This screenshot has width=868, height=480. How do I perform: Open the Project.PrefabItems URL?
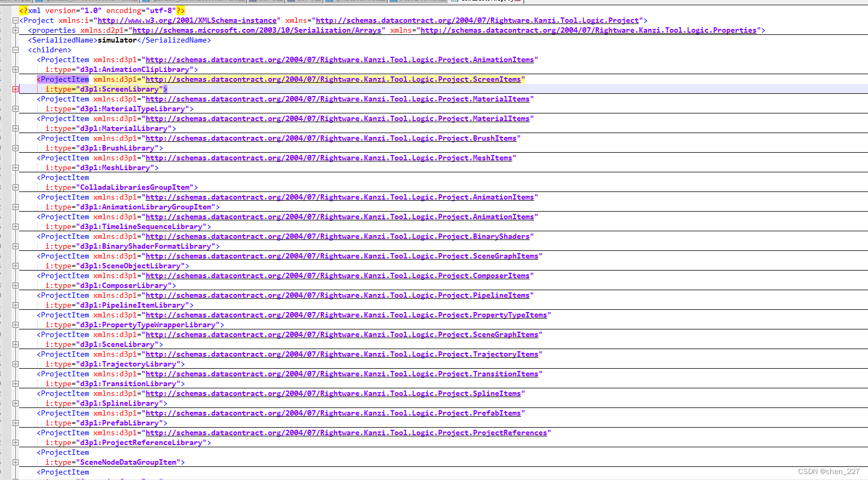[x=333, y=413]
